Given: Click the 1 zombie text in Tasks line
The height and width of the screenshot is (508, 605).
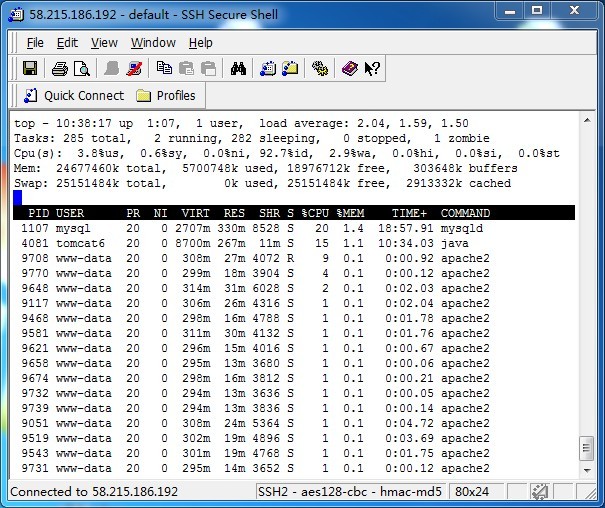Looking at the screenshot, I should [461, 138].
